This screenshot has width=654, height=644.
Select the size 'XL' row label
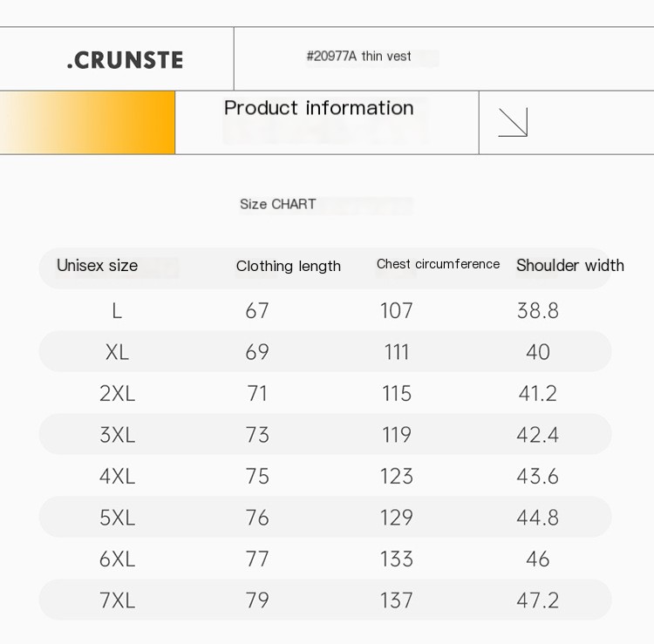tap(117, 352)
